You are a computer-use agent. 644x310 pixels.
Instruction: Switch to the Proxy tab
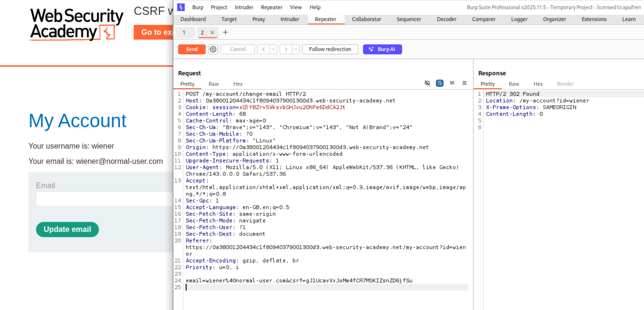(258, 19)
